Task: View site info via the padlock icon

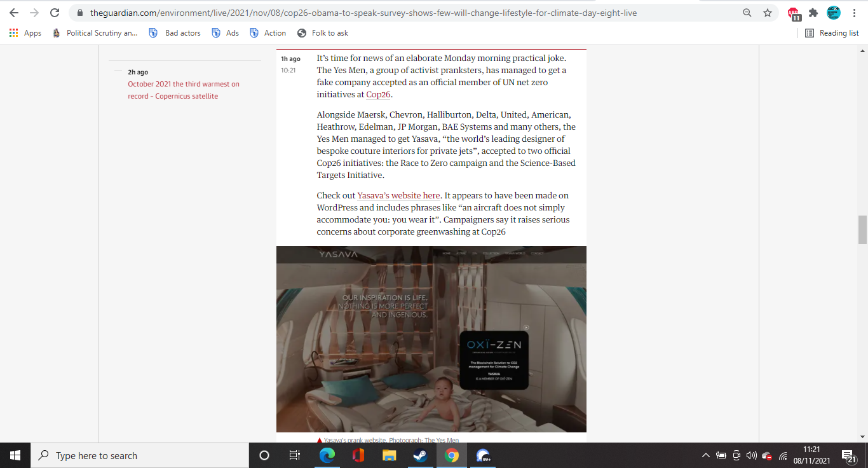Action: tap(79, 13)
